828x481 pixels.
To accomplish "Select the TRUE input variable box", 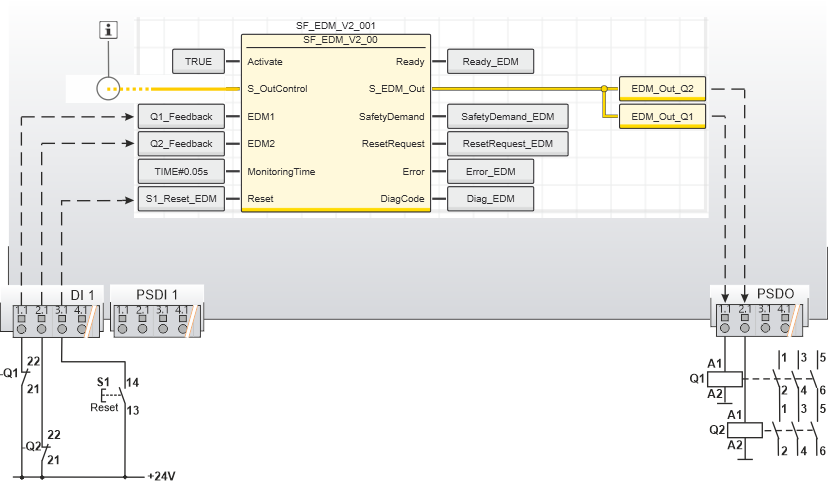I will point(198,61).
